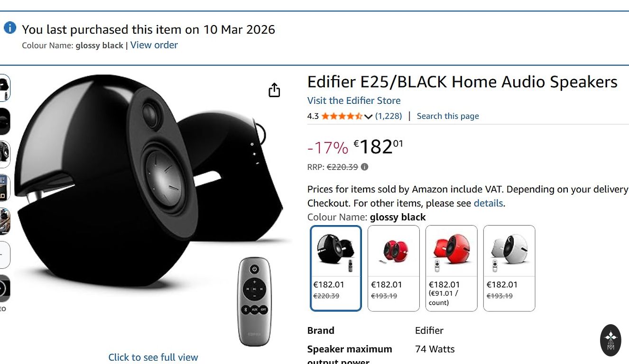Image resolution: width=629 pixels, height=364 pixels.
Task: Click the RRP info icon
Action: pyautogui.click(x=364, y=167)
